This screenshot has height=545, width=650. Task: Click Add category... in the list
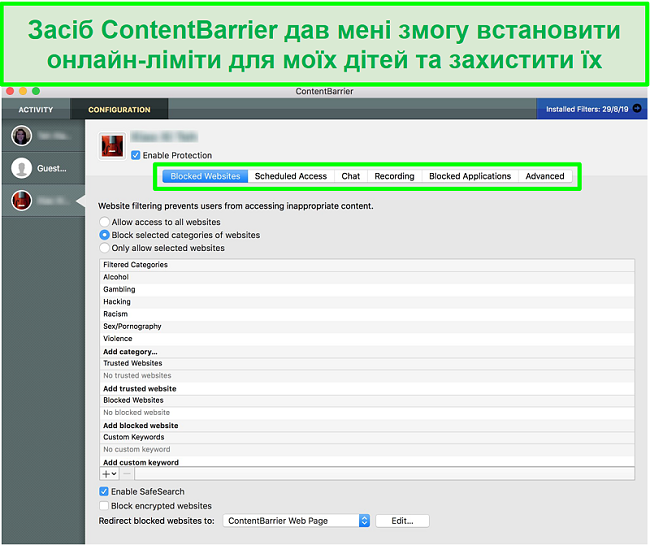tap(130, 351)
